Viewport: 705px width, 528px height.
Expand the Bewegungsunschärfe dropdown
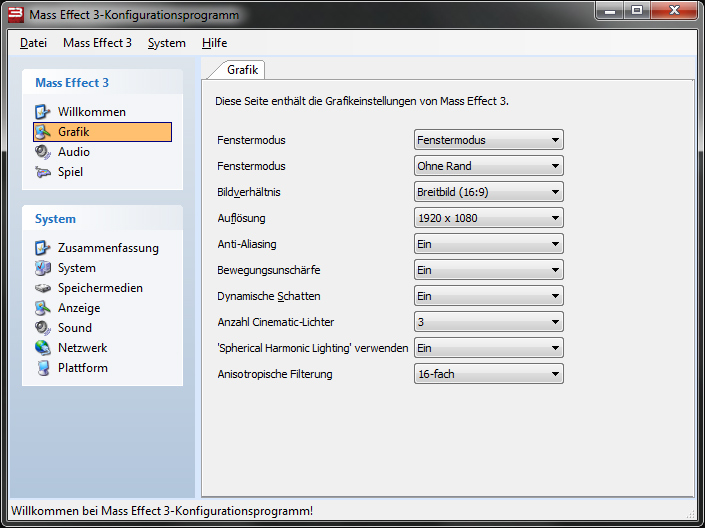click(x=489, y=270)
